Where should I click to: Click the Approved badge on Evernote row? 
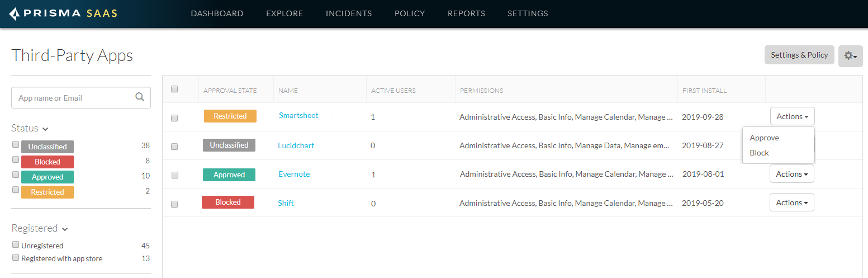(229, 175)
